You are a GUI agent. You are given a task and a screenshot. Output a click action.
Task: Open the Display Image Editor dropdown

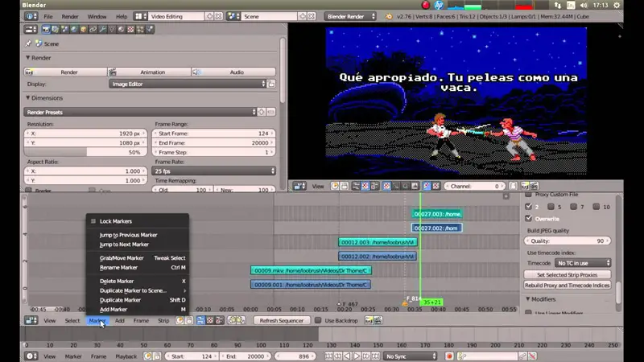click(x=188, y=84)
